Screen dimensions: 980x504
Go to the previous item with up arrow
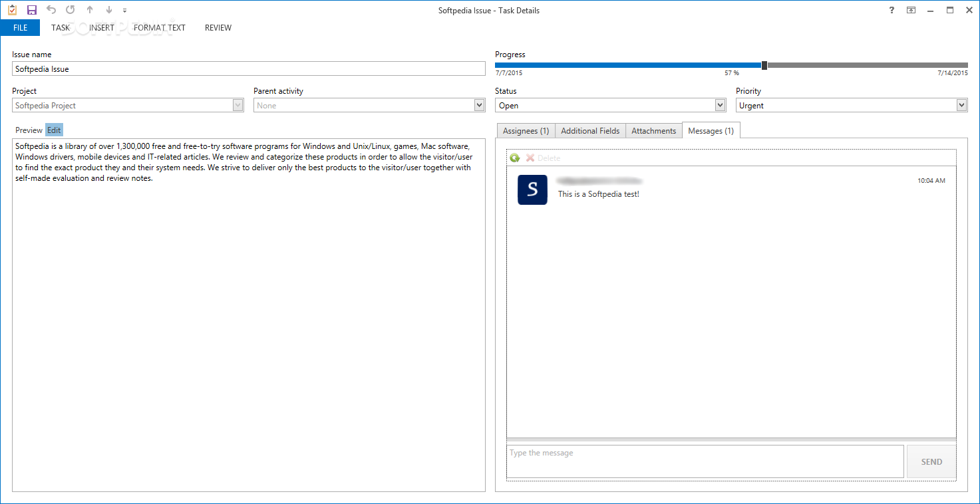(x=90, y=10)
